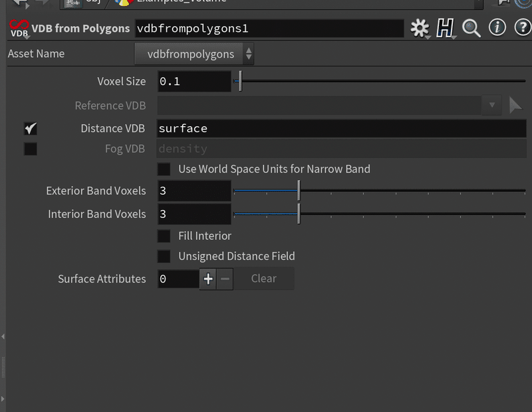Toggle Use World Space Units for Narrow Band

pyautogui.click(x=164, y=169)
